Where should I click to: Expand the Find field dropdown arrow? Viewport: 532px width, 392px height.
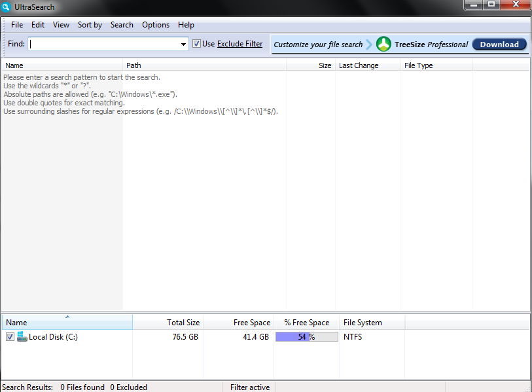183,44
